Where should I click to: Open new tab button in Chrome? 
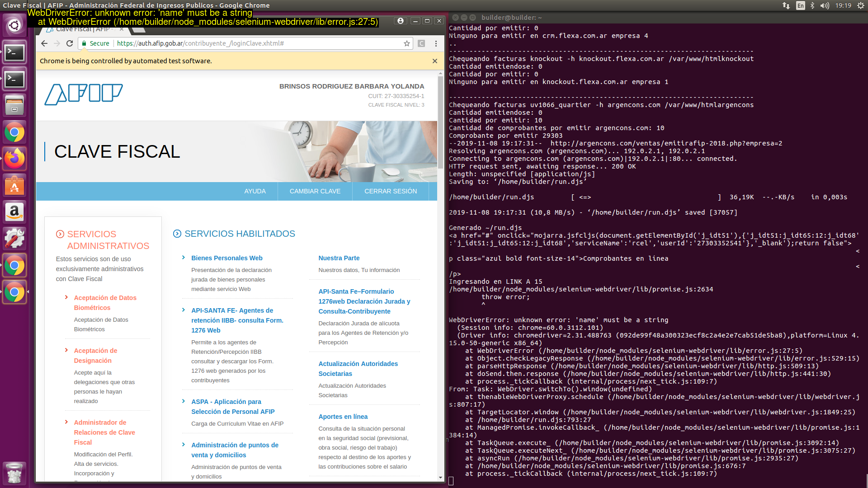point(139,30)
